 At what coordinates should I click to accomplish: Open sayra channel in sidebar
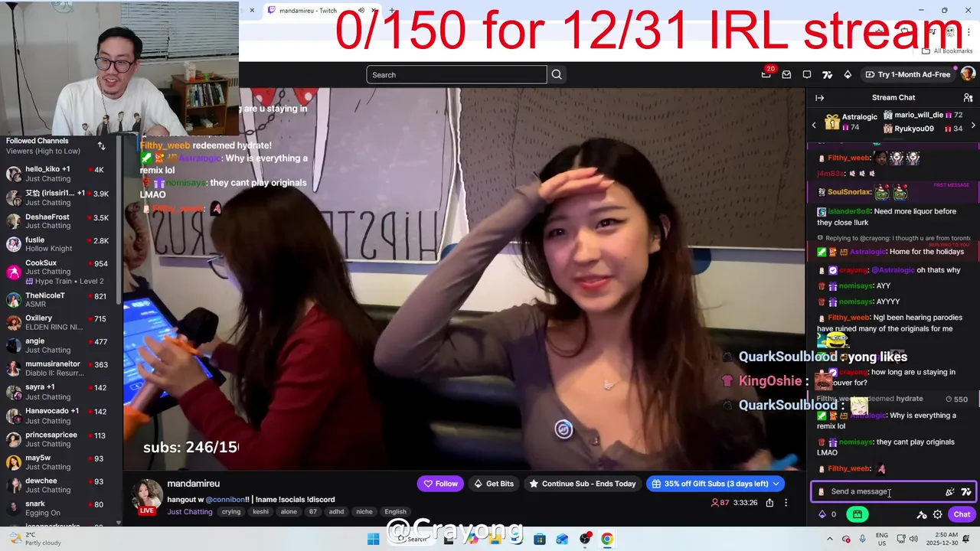(x=61, y=392)
